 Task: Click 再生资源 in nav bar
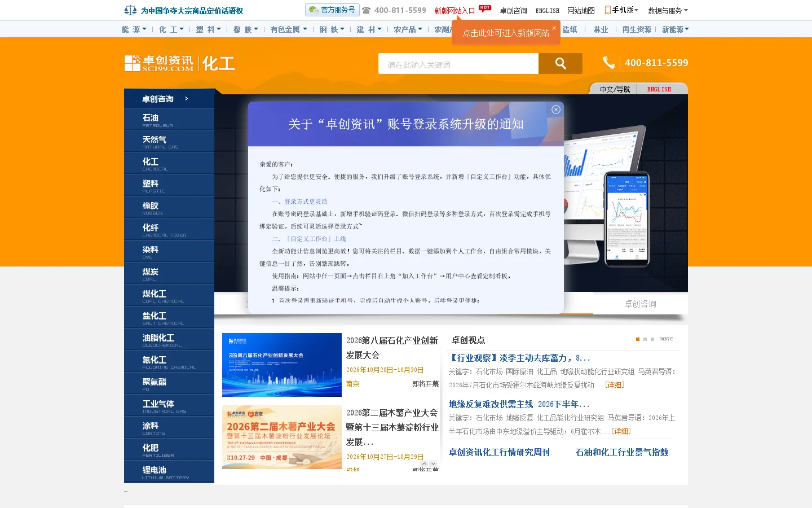pos(637,29)
